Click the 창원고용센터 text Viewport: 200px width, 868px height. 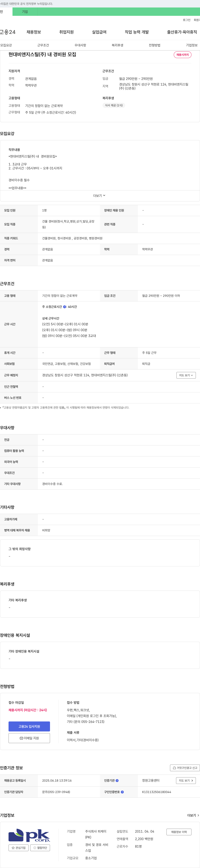click(x=151, y=781)
